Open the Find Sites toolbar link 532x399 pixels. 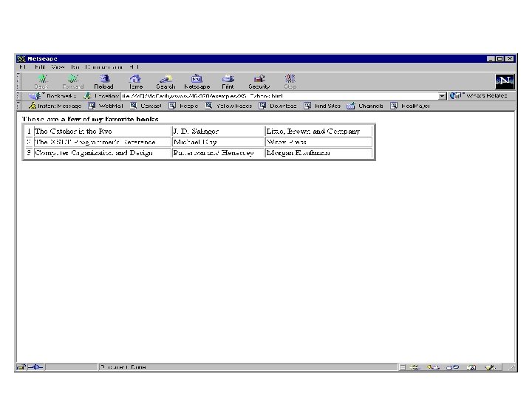322,106
